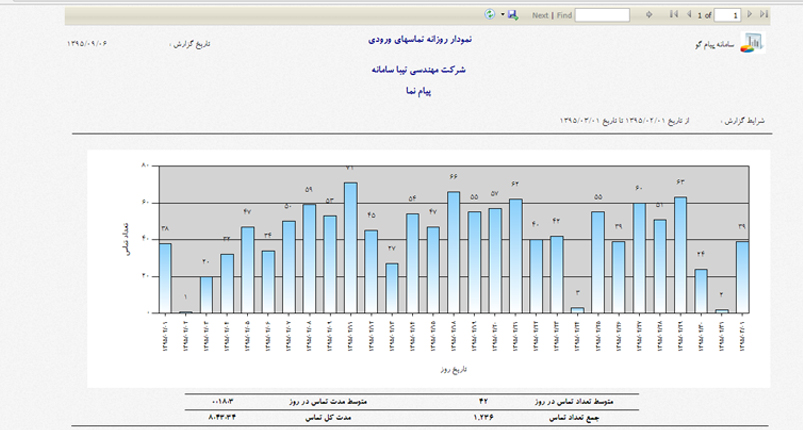Click the diamond-shaped back to parent report icon
This screenshot has height=430, width=803.
click(649, 15)
